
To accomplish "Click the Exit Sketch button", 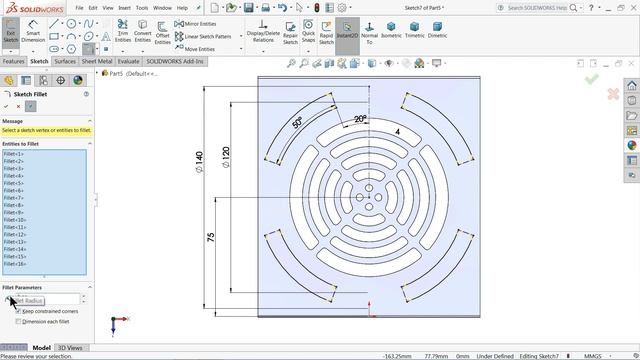I will [11, 33].
